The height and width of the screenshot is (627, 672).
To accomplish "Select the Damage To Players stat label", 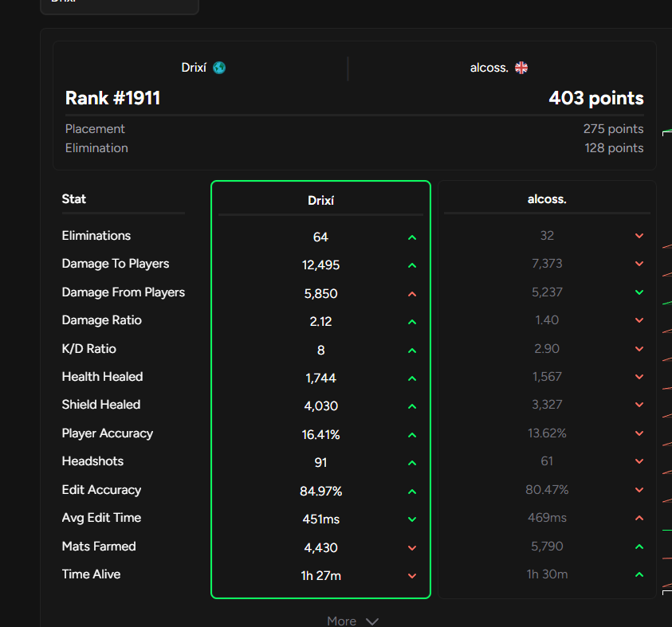I will coord(116,264).
